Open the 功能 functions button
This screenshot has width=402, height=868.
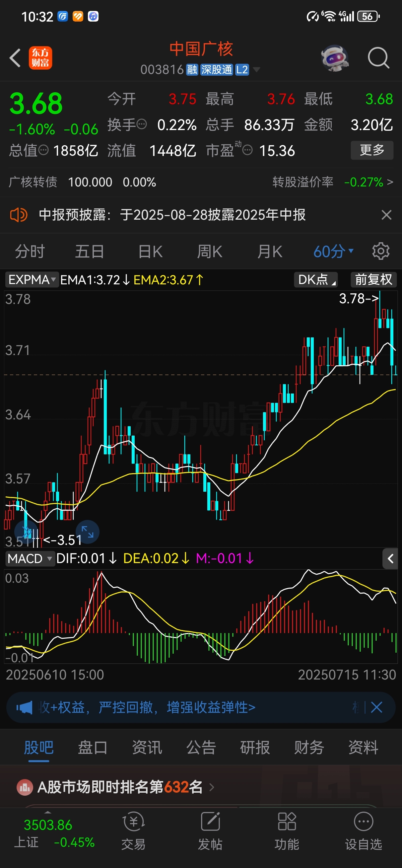point(287,831)
